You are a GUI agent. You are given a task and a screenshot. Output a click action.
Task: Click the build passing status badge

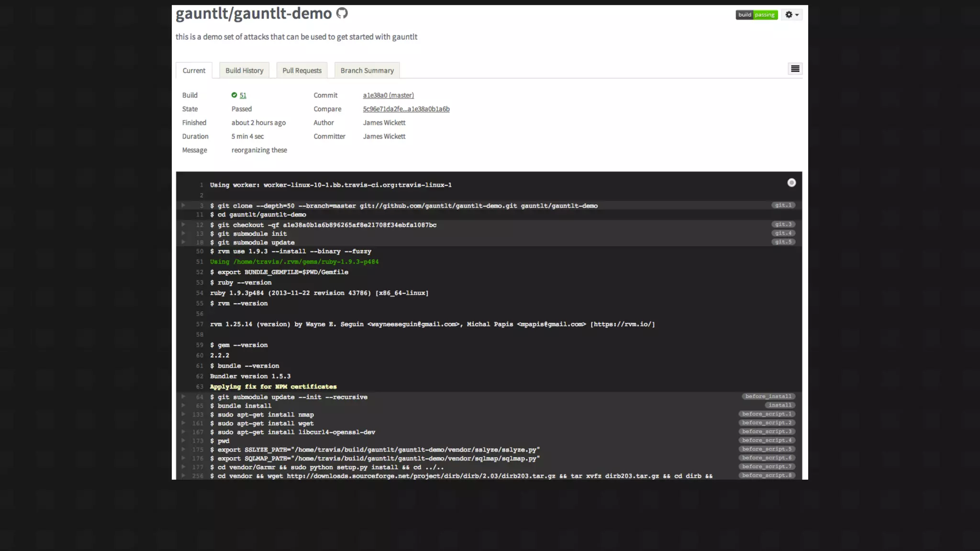[757, 15]
